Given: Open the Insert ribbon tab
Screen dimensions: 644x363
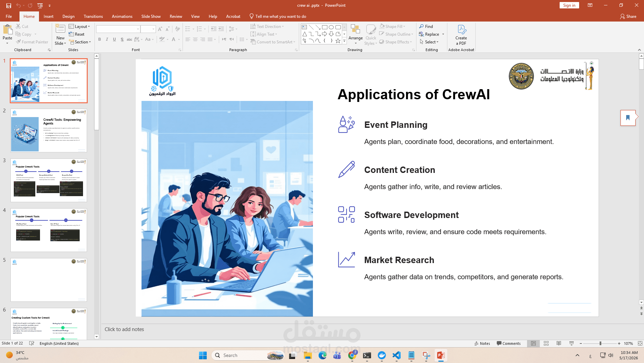Looking at the screenshot, I should click(x=48, y=16).
